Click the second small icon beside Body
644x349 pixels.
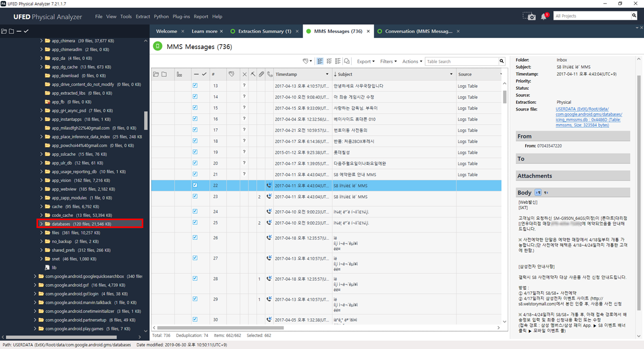pyautogui.click(x=546, y=192)
